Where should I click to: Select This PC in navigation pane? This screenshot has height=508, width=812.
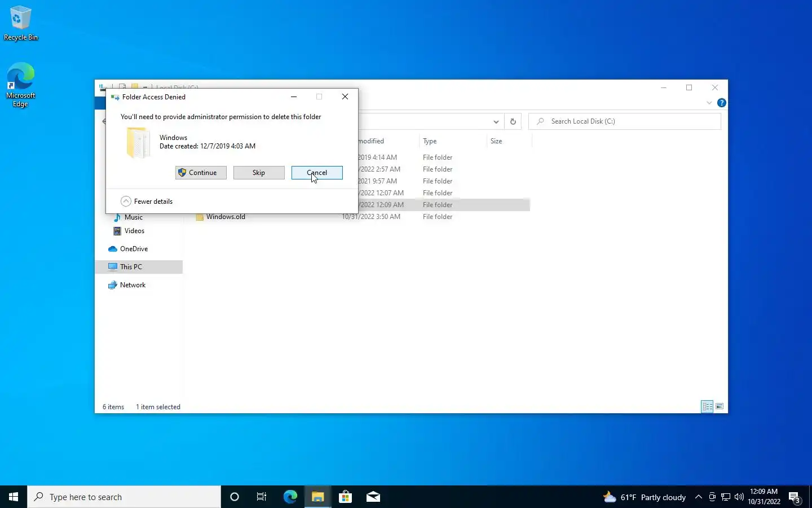pos(131,267)
